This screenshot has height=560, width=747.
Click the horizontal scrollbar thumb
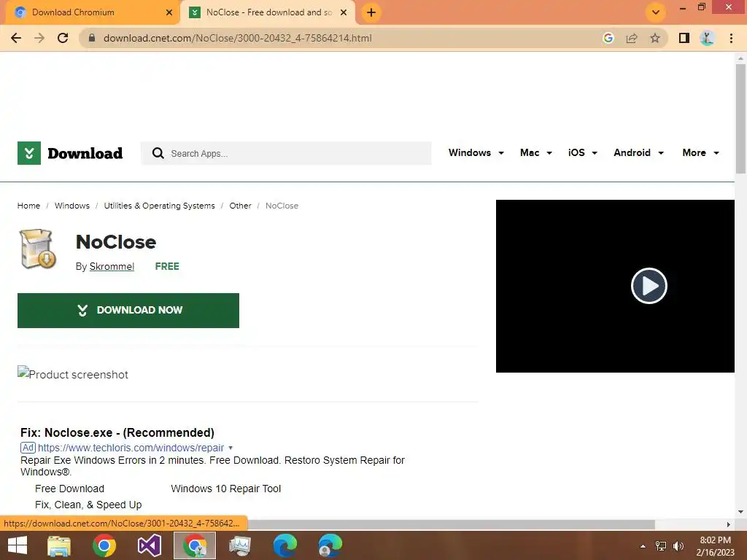[x=451, y=524]
